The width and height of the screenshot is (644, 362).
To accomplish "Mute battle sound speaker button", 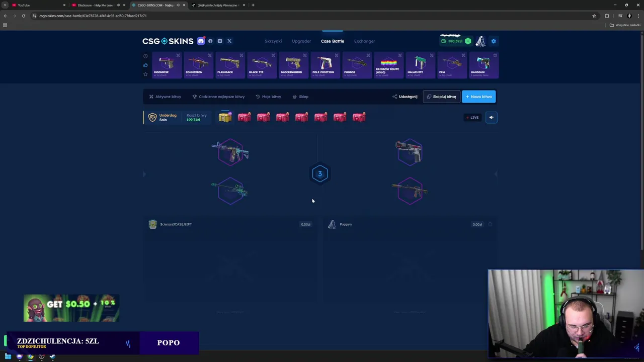I will [x=492, y=117].
